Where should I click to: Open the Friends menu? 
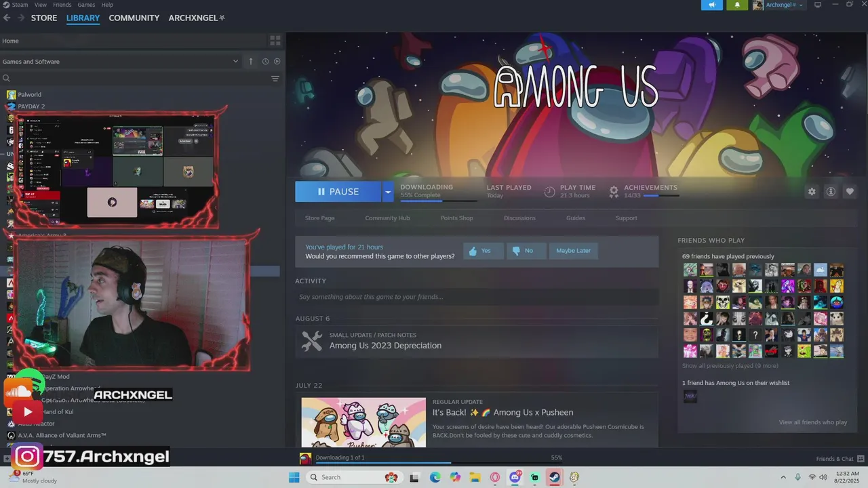pos(62,5)
